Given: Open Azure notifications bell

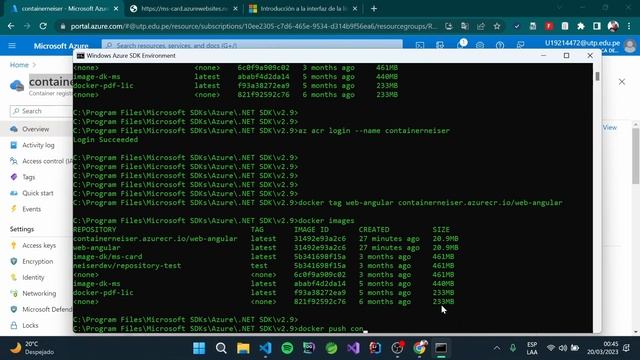Looking at the screenshot, I should tap(460, 44).
